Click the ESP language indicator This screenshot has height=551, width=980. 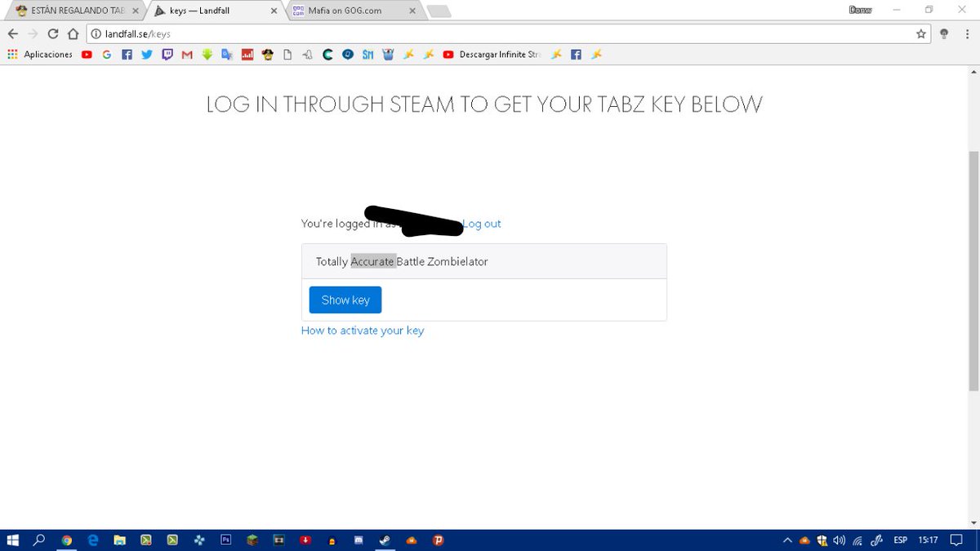click(x=900, y=540)
